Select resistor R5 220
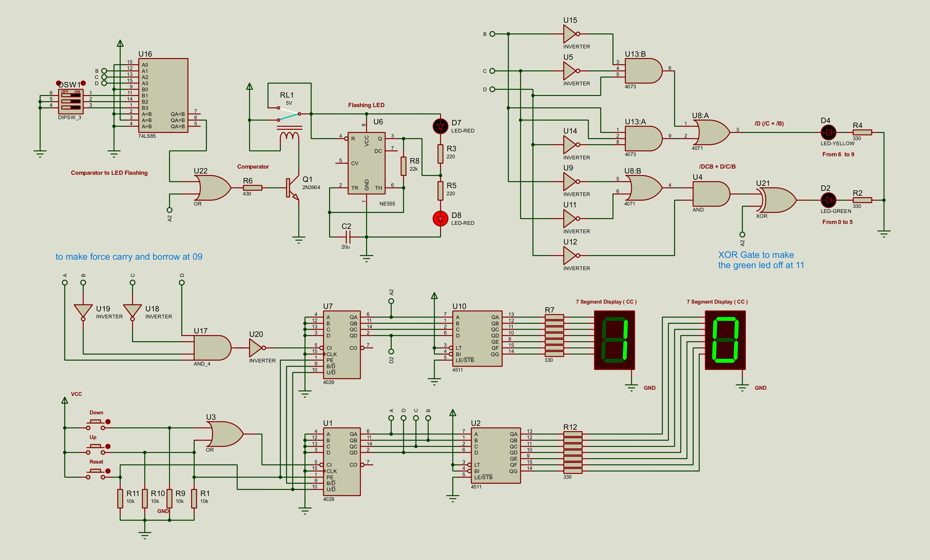The height and width of the screenshot is (560, 930). tap(440, 191)
